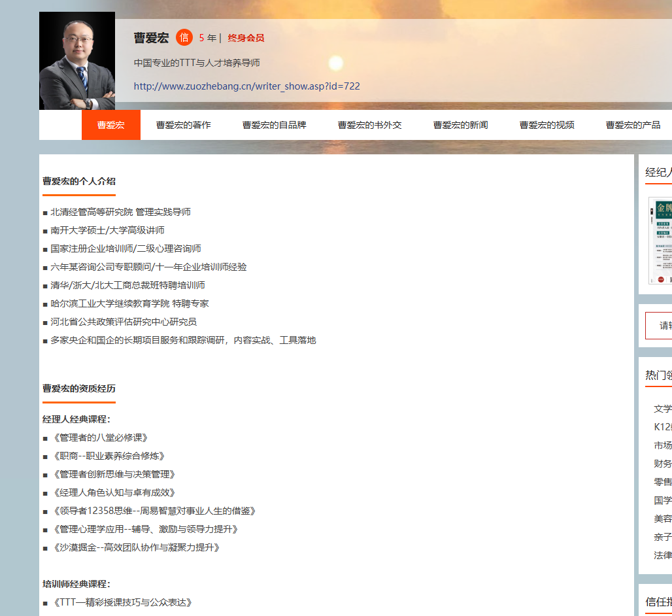Open the zuozhebang.cn writer profile URL

(x=246, y=86)
